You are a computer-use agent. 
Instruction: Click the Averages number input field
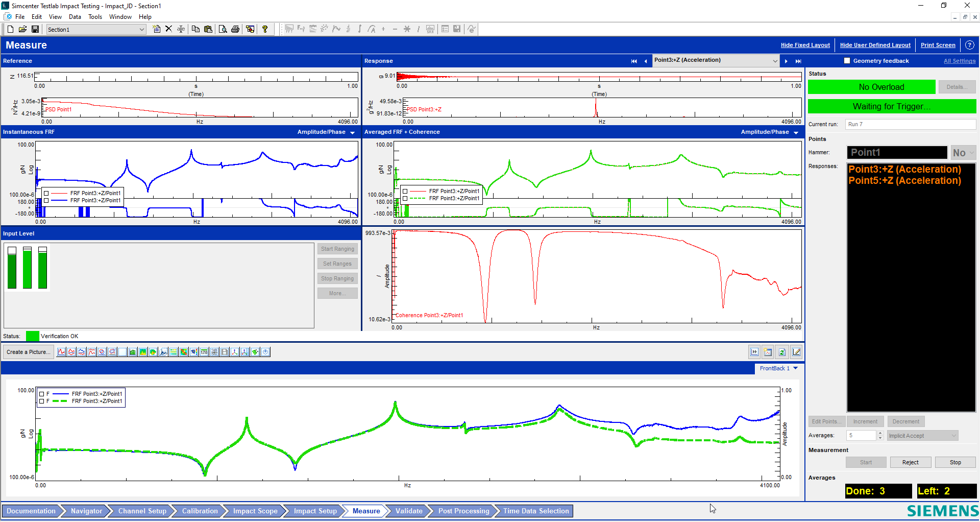(861, 436)
